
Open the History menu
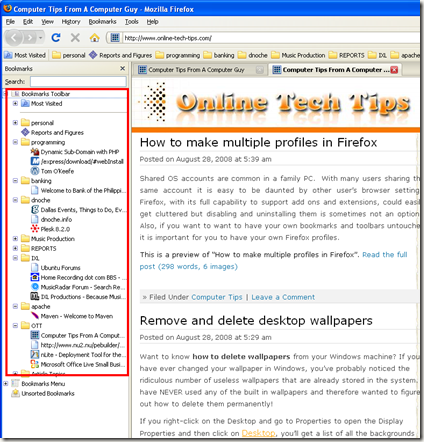point(71,22)
